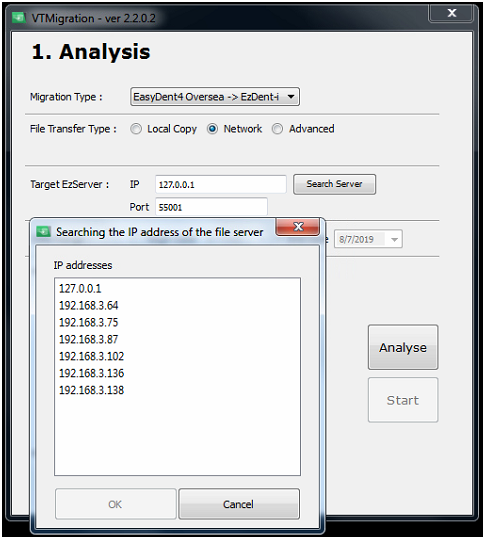The width and height of the screenshot is (485, 539).
Task: Select the Advanced transfer option
Action: (277, 129)
